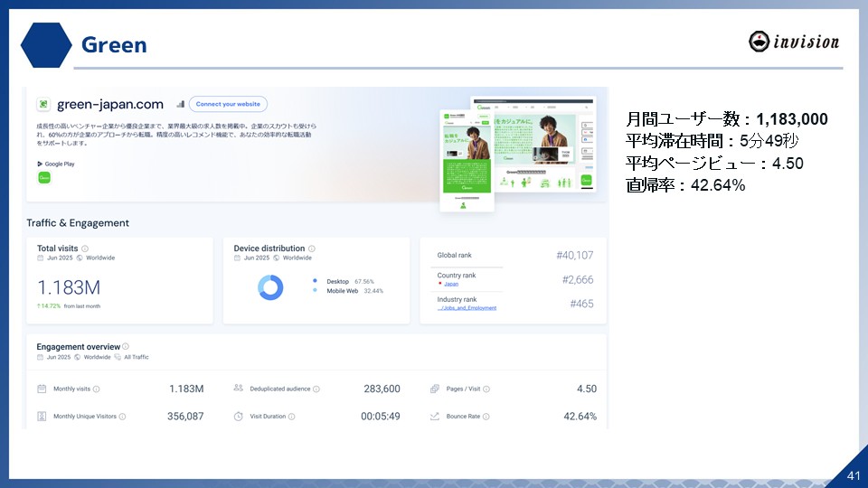Click the 00:05:49 visit duration value

tap(381, 416)
